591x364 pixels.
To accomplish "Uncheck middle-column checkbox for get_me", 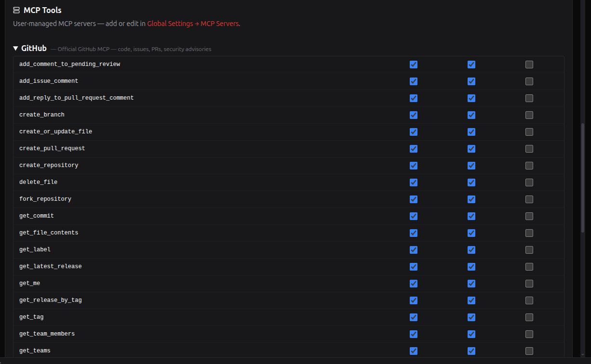I will pos(471,284).
